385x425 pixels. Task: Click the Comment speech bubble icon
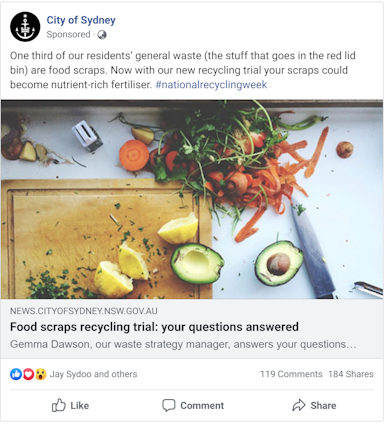tap(169, 405)
